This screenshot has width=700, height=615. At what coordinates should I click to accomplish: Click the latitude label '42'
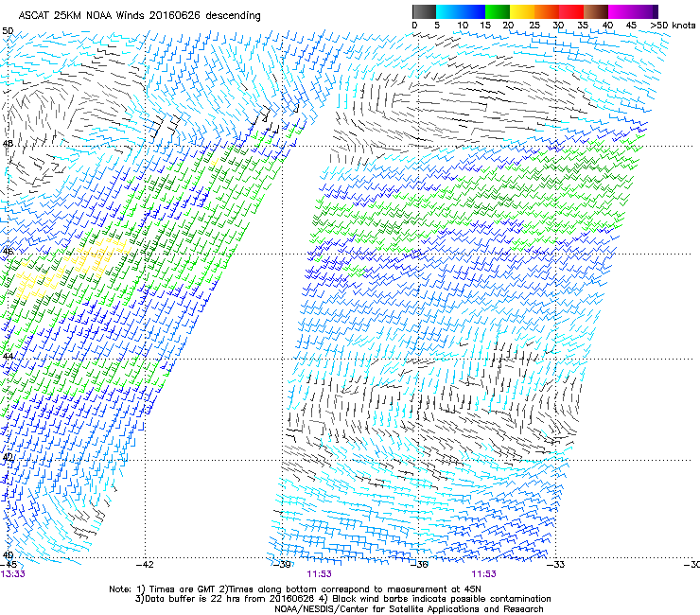[8, 457]
